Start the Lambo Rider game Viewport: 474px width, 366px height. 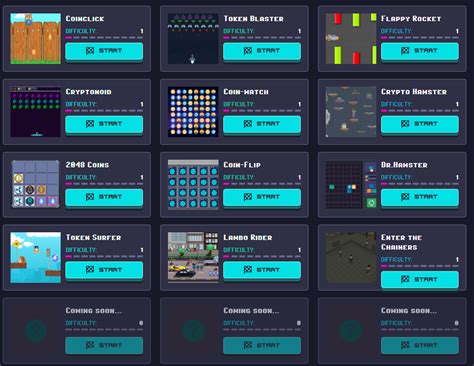click(x=262, y=270)
